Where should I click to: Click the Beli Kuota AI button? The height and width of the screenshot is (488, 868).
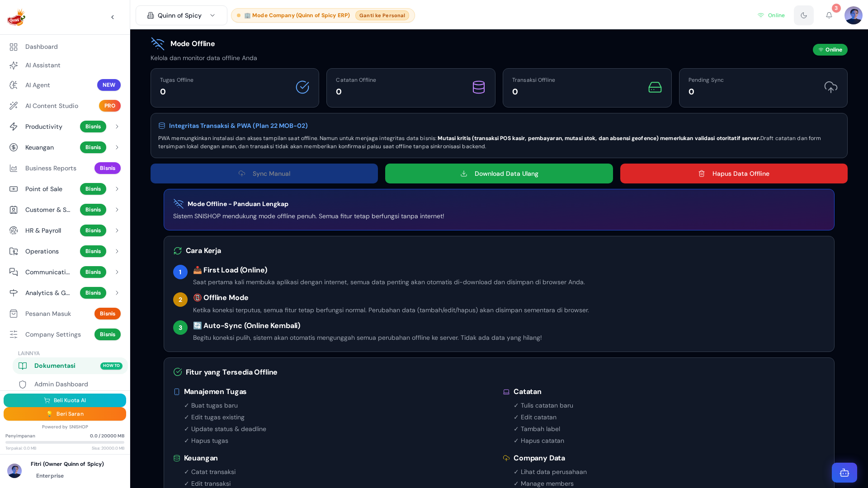65,400
